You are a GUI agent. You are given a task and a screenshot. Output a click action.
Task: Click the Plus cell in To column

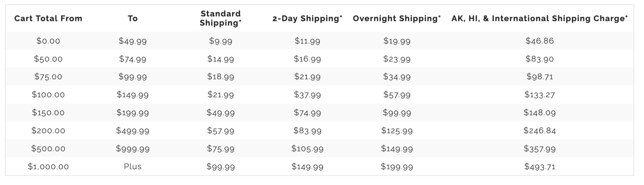coord(132,167)
